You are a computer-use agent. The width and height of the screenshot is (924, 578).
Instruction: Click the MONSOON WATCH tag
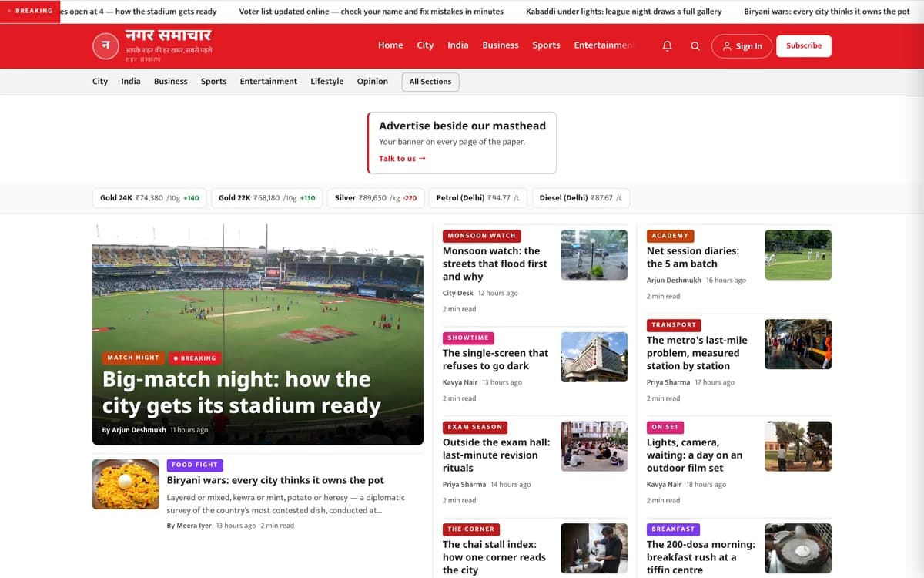click(x=481, y=236)
